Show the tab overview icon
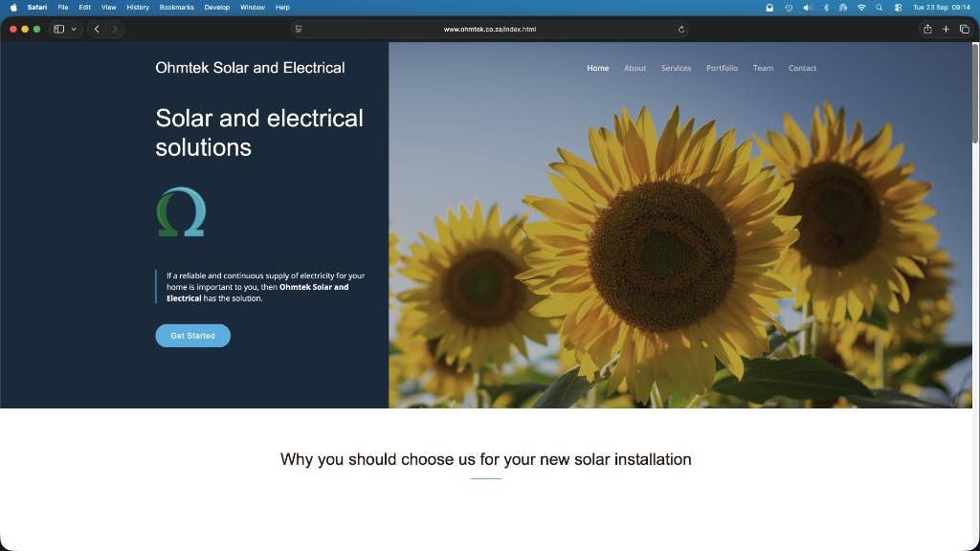Viewport: 980px width, 551px height. pos(964,30)
